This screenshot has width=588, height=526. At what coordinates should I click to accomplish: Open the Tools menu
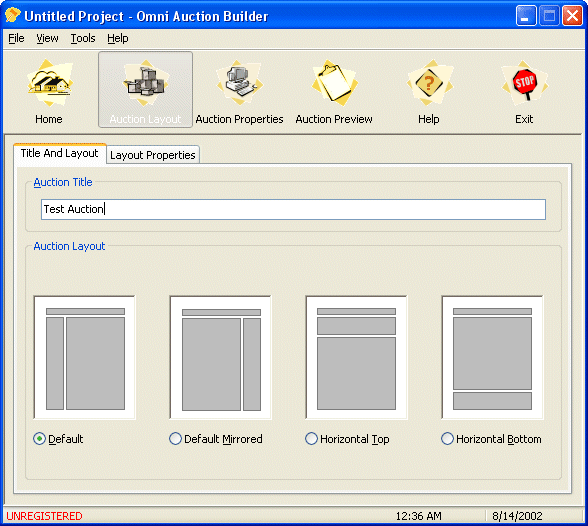pos(83,38)
